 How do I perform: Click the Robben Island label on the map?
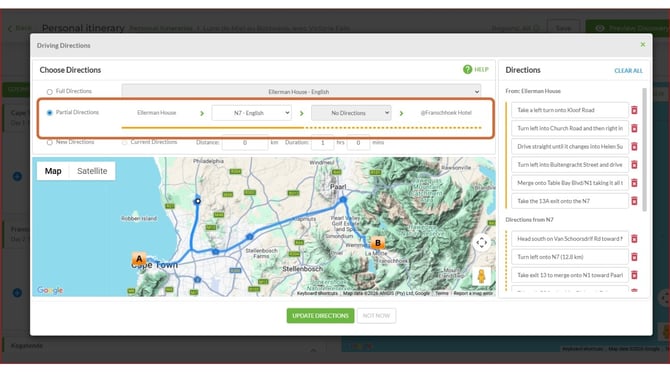point(139,218)
